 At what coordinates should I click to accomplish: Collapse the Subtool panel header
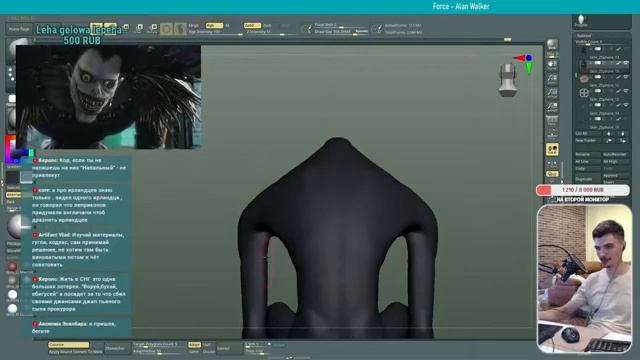click(602, 36)
